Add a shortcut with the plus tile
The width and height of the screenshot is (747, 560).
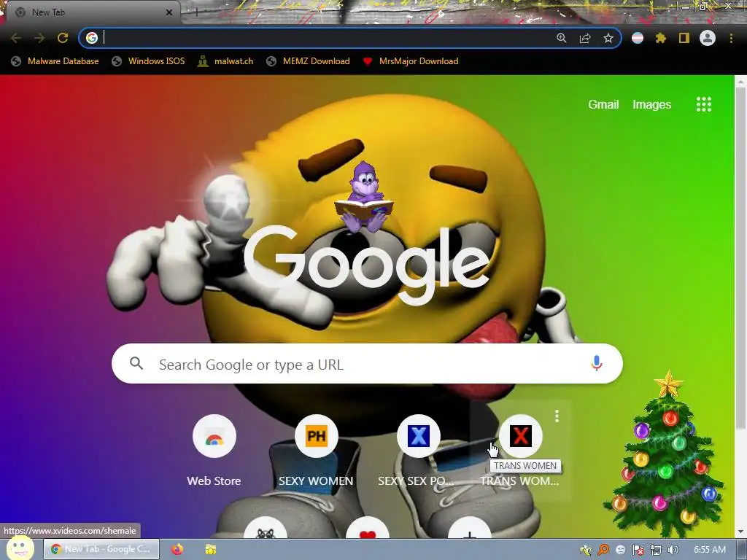[470, 527]
